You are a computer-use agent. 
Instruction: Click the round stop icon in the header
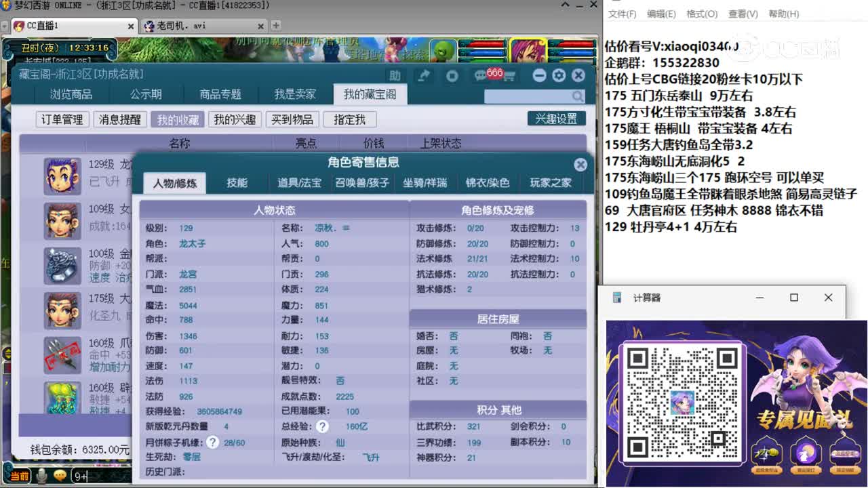[x=452, y=76]
